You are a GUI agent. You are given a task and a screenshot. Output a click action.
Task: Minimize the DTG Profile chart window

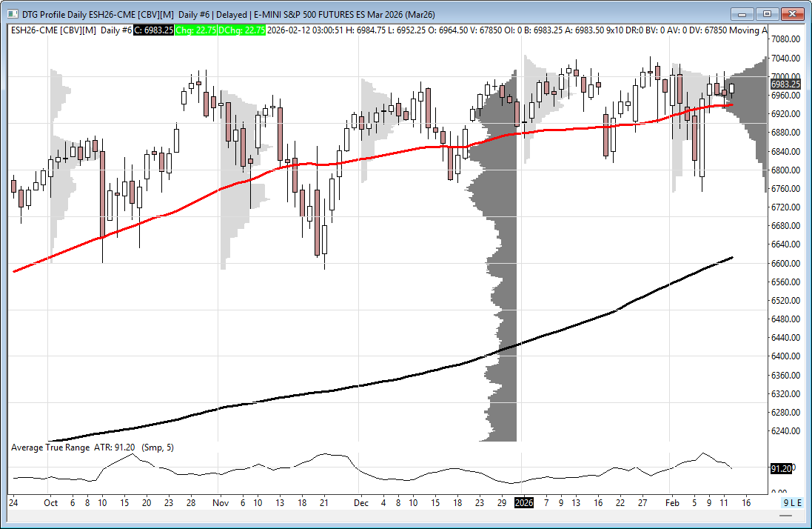pos(742,13)
